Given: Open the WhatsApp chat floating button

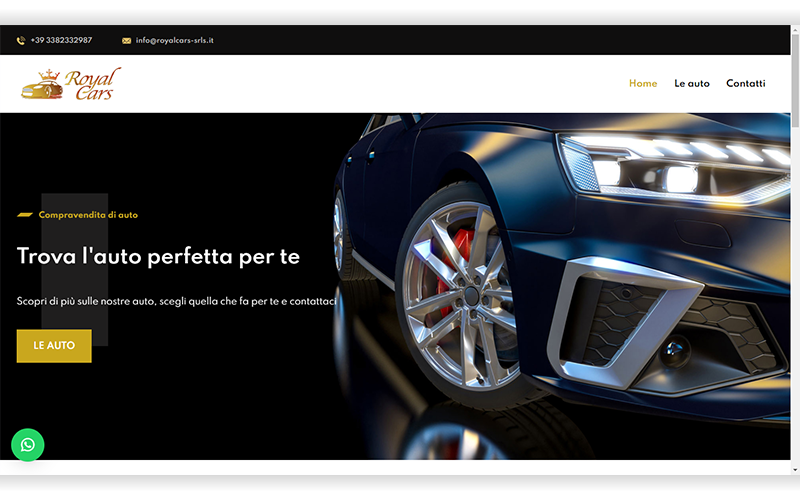Looking at the screenshot, I should 28,445.
